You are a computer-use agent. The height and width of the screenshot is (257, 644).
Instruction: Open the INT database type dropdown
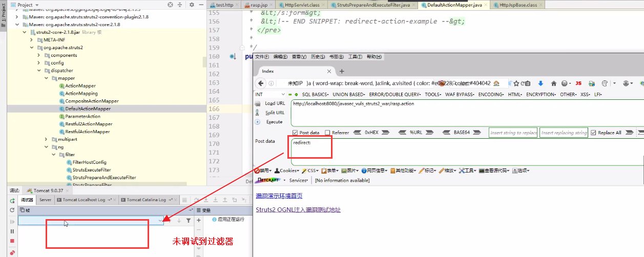point(270,95)
